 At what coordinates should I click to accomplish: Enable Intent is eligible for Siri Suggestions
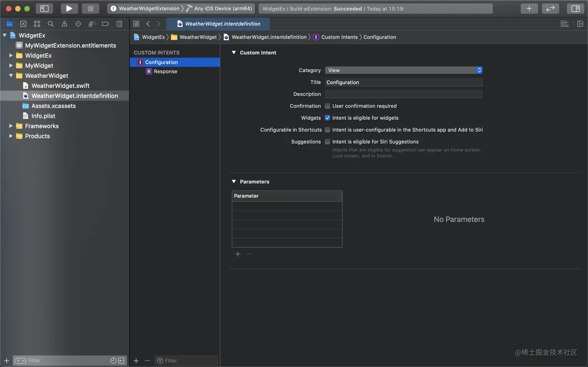[327, 142]
